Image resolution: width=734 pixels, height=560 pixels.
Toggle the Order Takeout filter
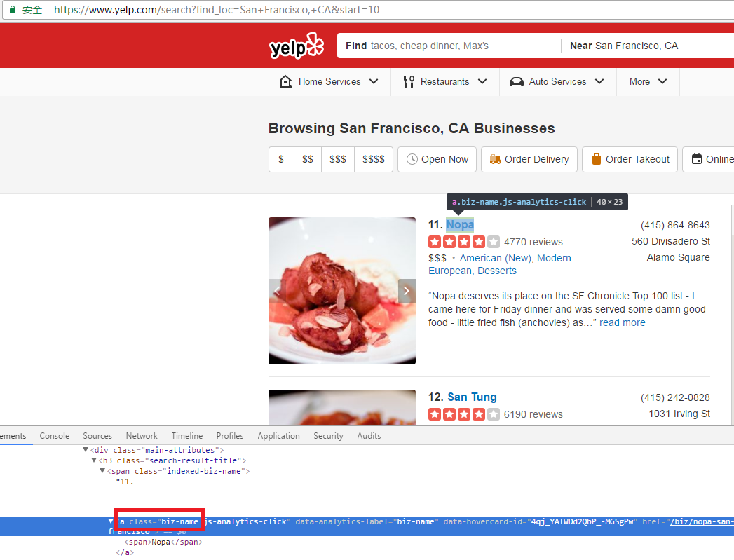(x=630, y=160)
